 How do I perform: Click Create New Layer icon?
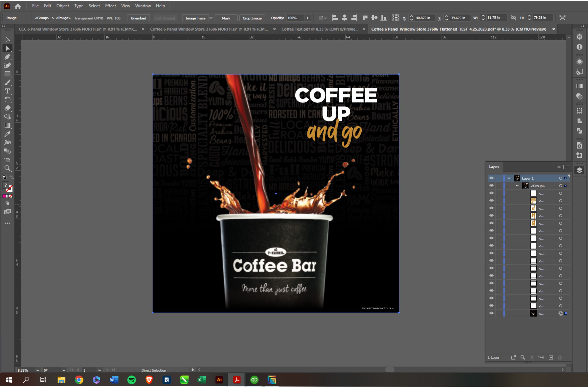click(551, 357)
